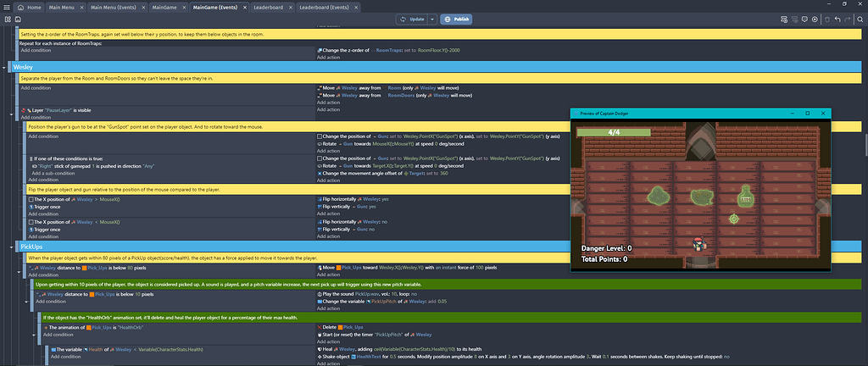Image resolution: width=868 pixels, height=366 pixels.
Task: Click the green 4/4 health bar
Action: point(614,132)
